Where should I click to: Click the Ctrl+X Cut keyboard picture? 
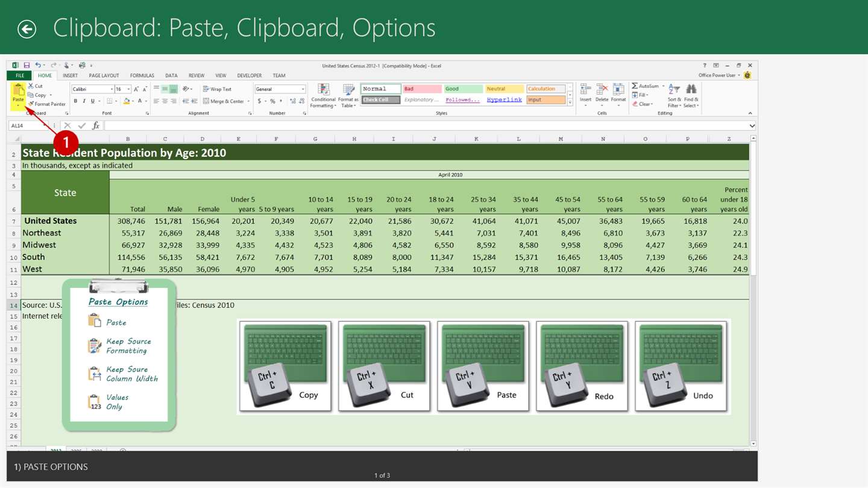[384, 366]
